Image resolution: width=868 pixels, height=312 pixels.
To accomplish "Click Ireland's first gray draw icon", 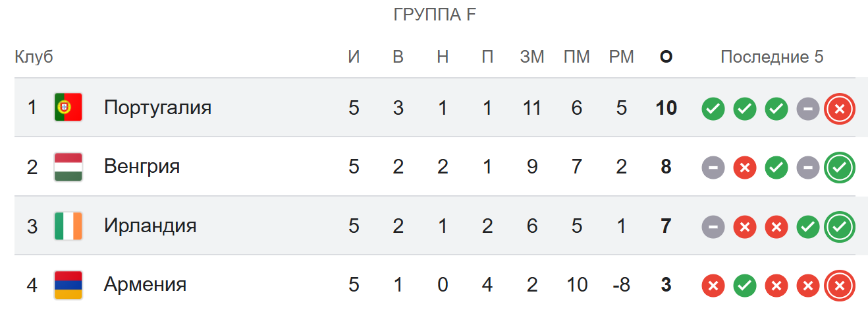I will [x=713, y=227].
